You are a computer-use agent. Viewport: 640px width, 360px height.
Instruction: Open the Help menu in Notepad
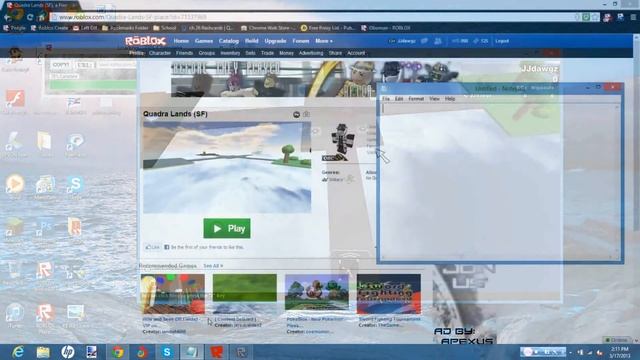[450, 99]
